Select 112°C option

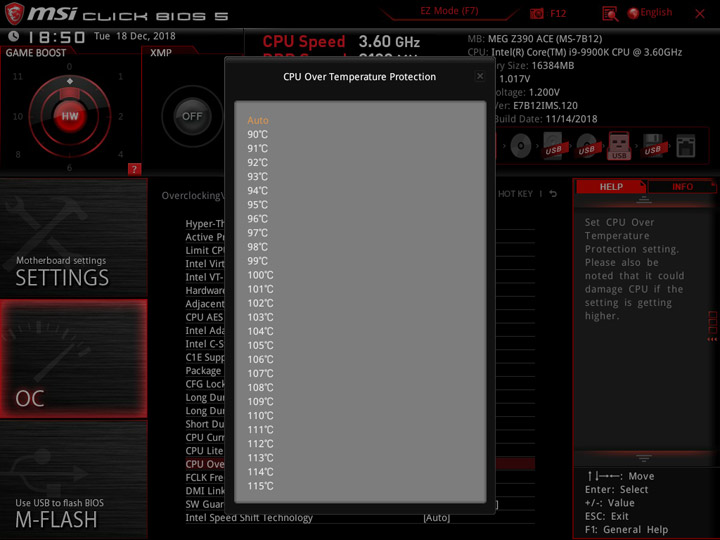pyautogui.click(x=260, y=444)
